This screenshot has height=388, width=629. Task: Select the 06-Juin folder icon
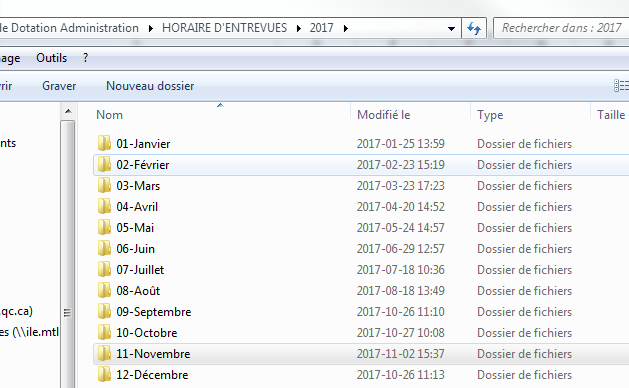[104, 248]
